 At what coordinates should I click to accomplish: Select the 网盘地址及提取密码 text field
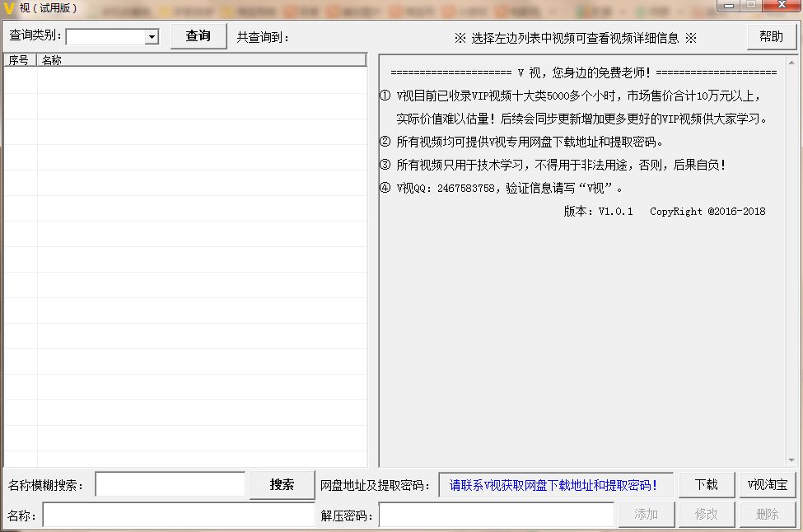[556, 485]
